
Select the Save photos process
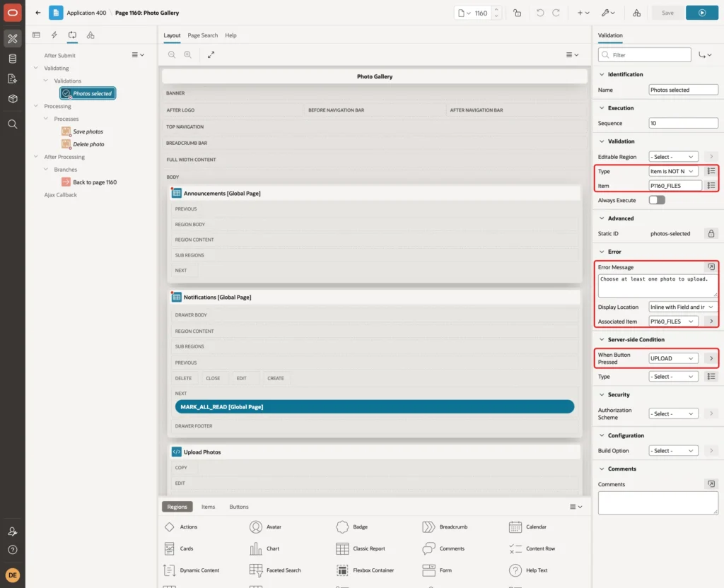pyautogui.click(x=88, y=131)
